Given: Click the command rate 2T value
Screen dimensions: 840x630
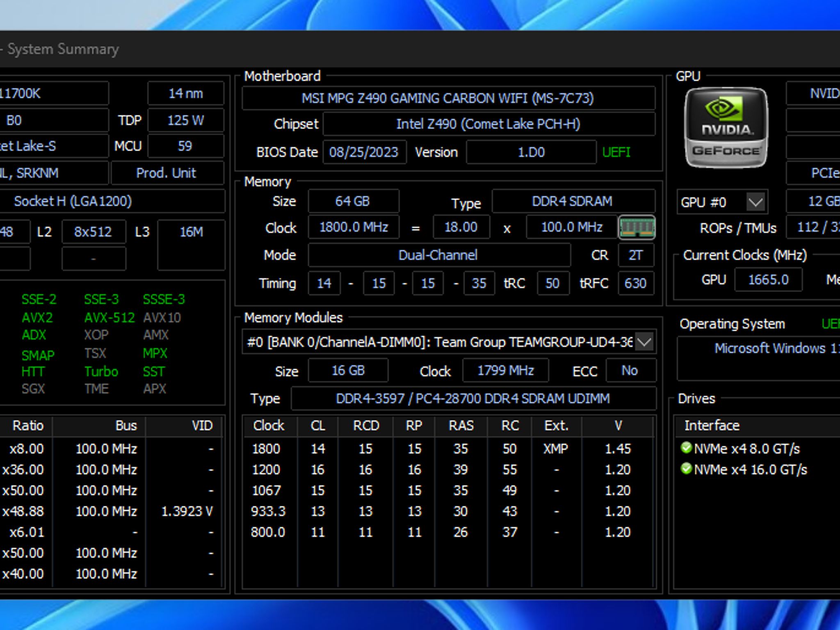Looking at the screenshot, I should click(636, 255).
